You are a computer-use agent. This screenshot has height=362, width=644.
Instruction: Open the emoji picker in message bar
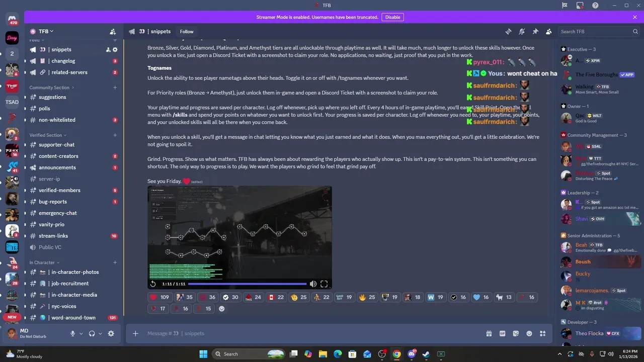(x=529, y=333)
